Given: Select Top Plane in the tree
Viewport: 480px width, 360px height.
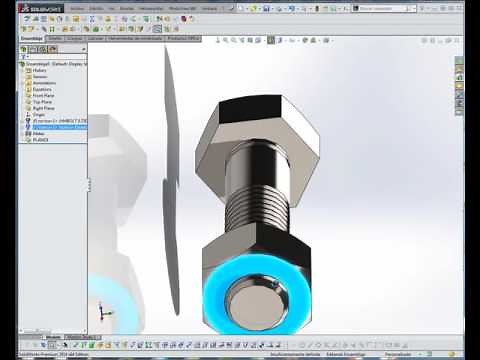Looking at the screenshot, I should pos(42,102).
